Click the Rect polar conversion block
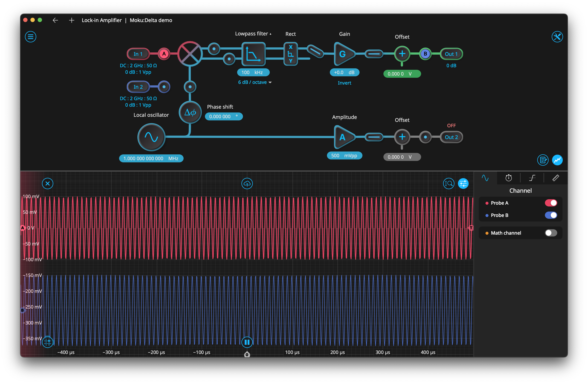 point(291,54)
